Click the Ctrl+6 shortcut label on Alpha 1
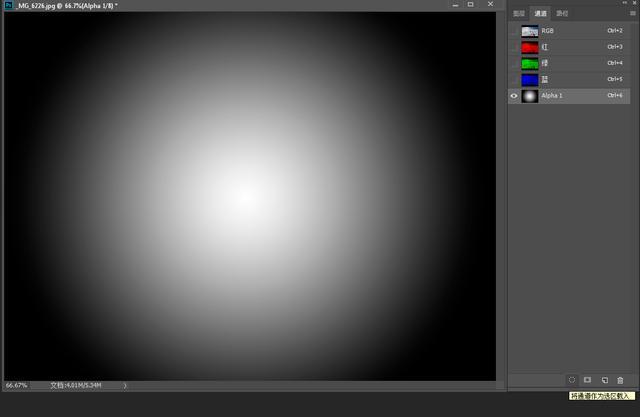 tap(615, 95)
